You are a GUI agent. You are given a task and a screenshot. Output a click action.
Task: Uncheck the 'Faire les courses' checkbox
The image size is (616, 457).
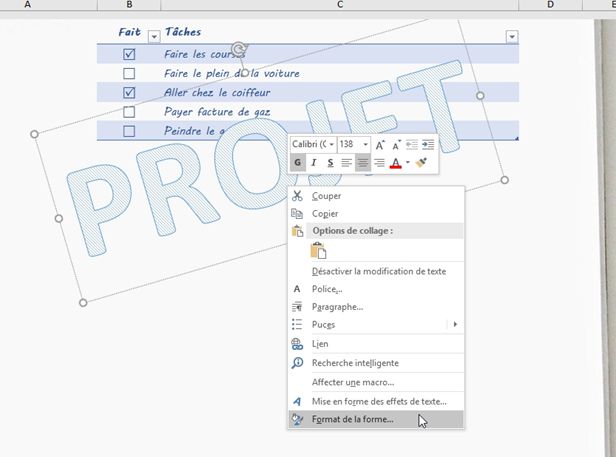(128, 55)
